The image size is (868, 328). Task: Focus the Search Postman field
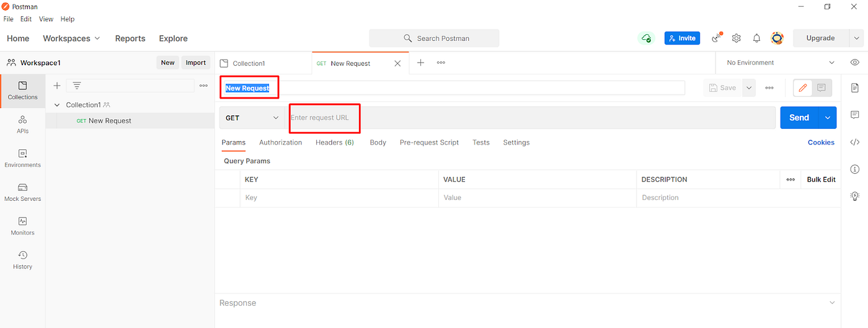434,38
